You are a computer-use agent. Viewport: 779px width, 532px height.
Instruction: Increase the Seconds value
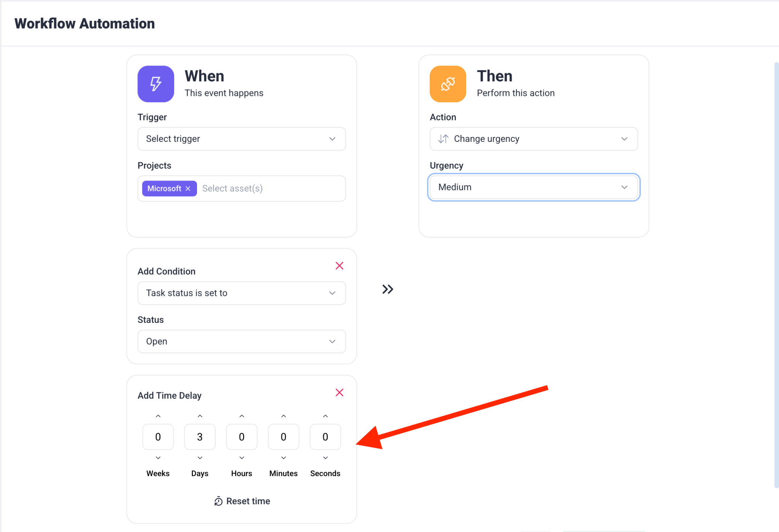tap(326, 416)
